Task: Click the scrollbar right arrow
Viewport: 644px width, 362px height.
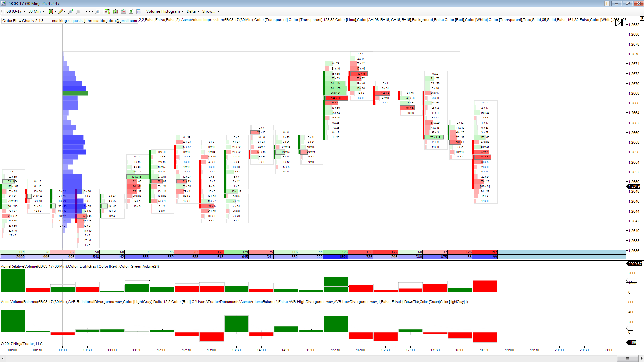Action: tap(641, 358)
